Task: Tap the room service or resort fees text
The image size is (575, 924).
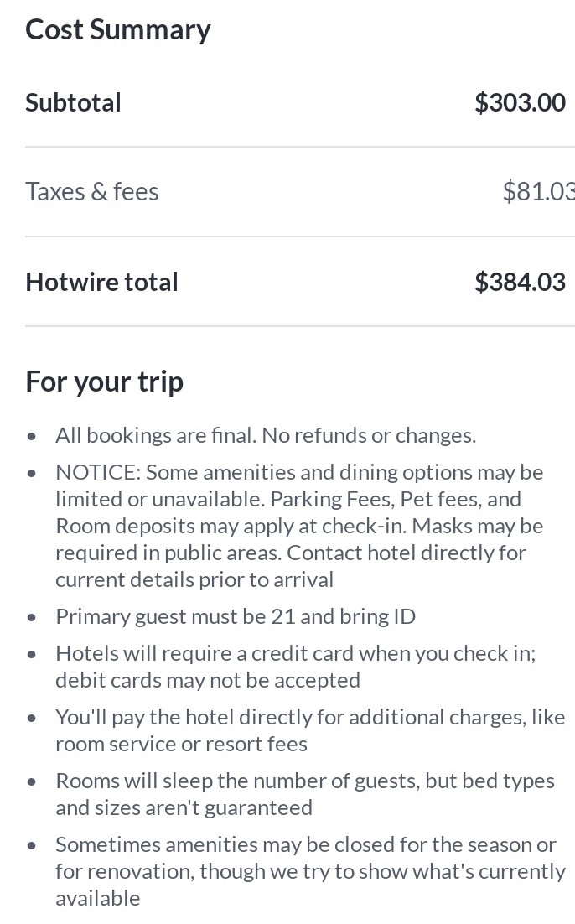Action: click(x=182, y=744)
